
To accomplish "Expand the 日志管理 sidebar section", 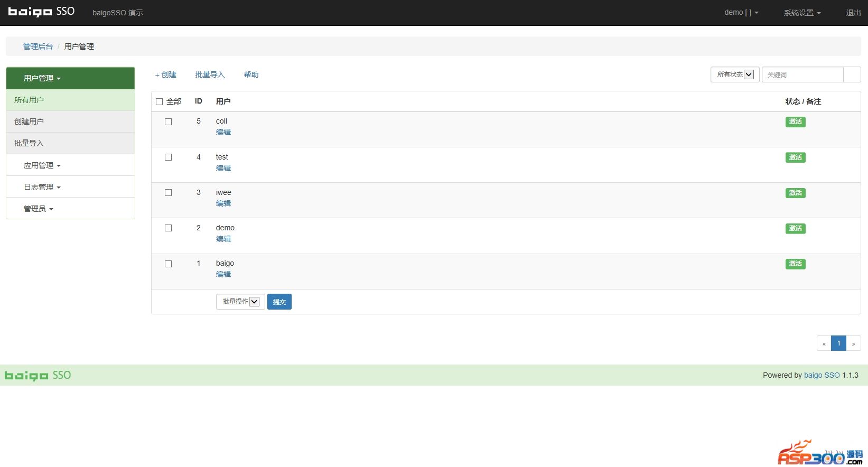I will 70,187.
